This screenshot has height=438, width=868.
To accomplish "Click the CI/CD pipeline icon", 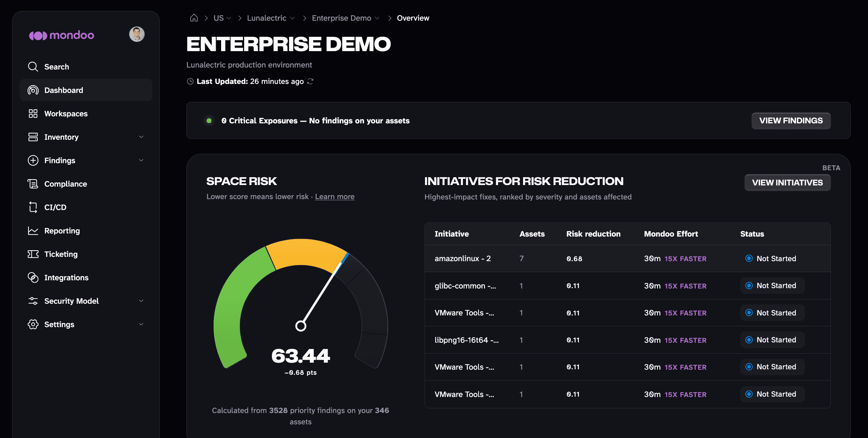I will point(33,207).
